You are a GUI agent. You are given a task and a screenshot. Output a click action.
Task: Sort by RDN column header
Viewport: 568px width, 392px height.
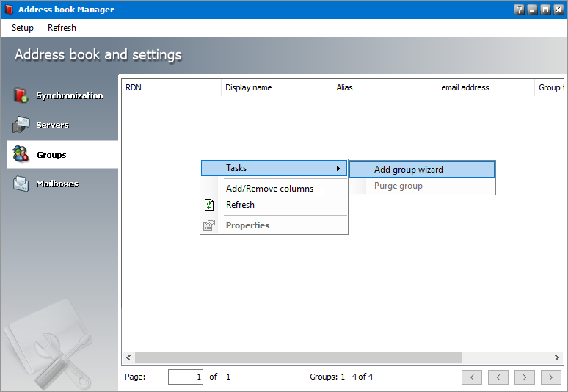171,87
